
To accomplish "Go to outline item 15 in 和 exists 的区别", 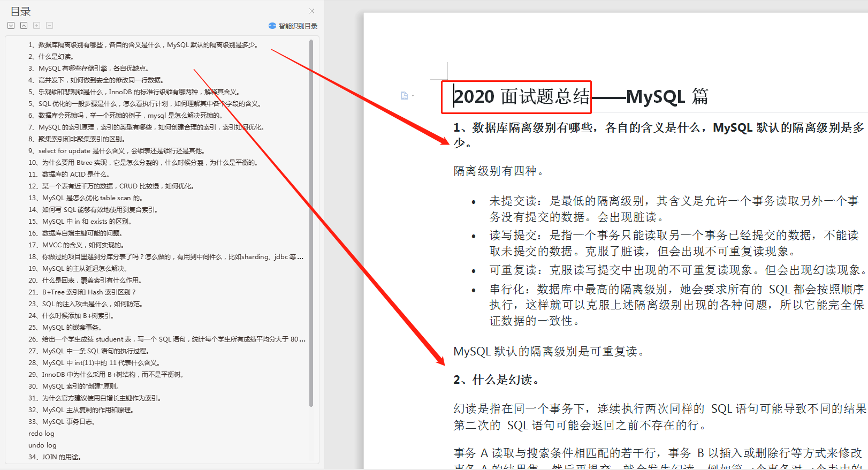I will (80, 222).
